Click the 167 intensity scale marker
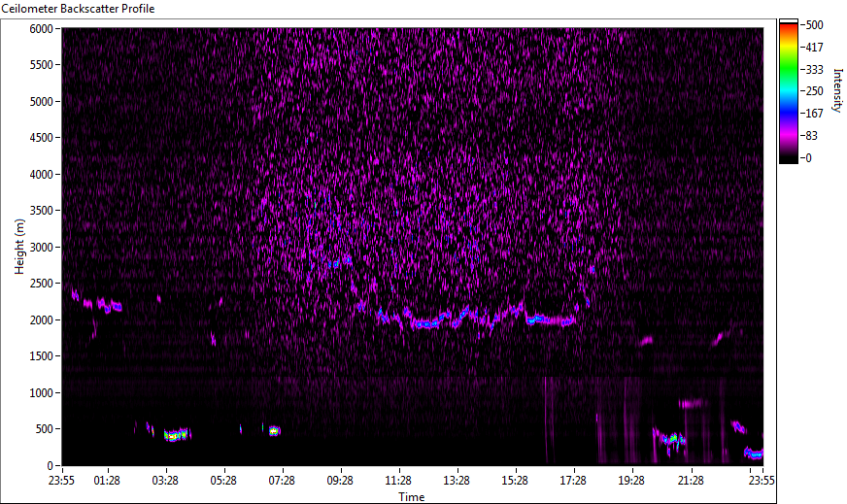The height and width of the screenshot is (504, 847). coord(815,114)
